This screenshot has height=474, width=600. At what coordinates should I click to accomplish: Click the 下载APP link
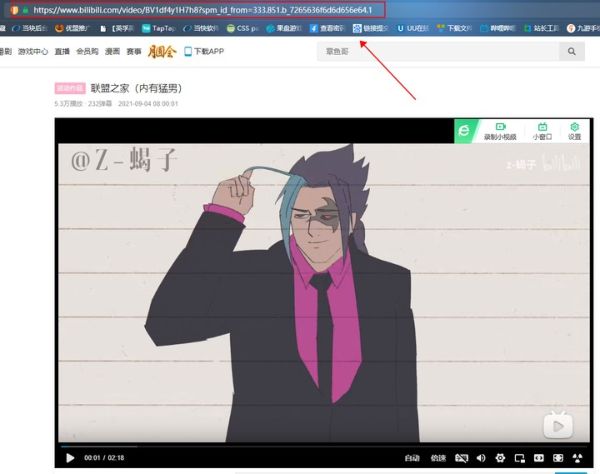click(204, 51)
